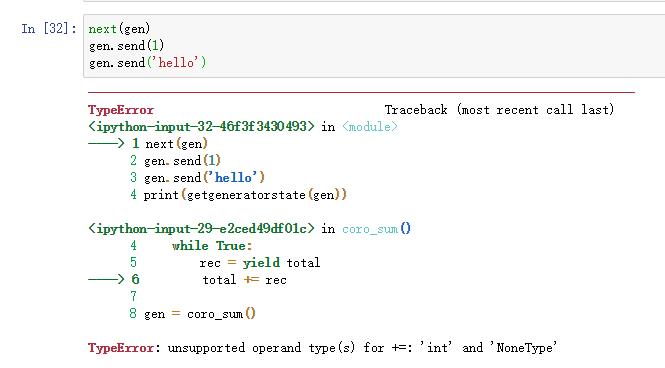Click ipython-input-32-46f3f3430493 file reference
The height and width of the screenshot is (368, 665).
click(x=201, y=126)
